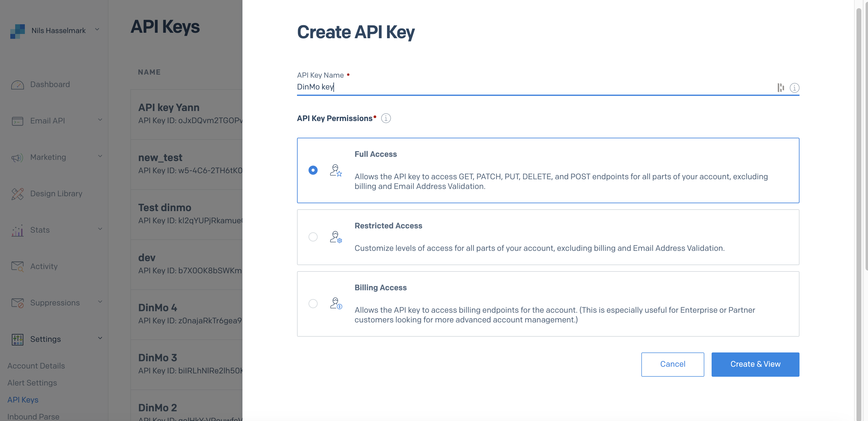The height and width of the screenshot is (421, 868).
Task: Expand the Email API submenu chevron
Action: click(100, 120)
